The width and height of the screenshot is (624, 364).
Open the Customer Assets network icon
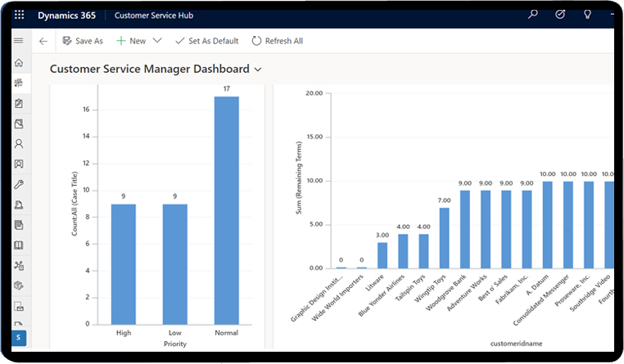[x=19, y=266]
